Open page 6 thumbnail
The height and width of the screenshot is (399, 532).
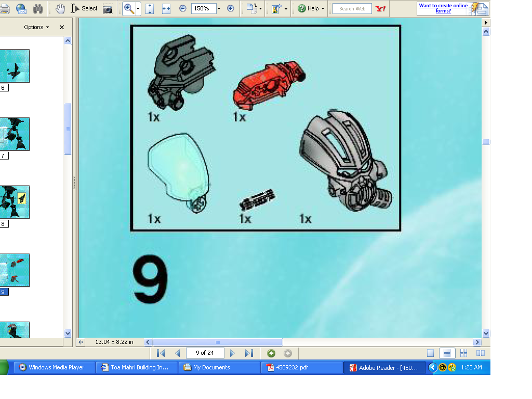pos(14,66)
